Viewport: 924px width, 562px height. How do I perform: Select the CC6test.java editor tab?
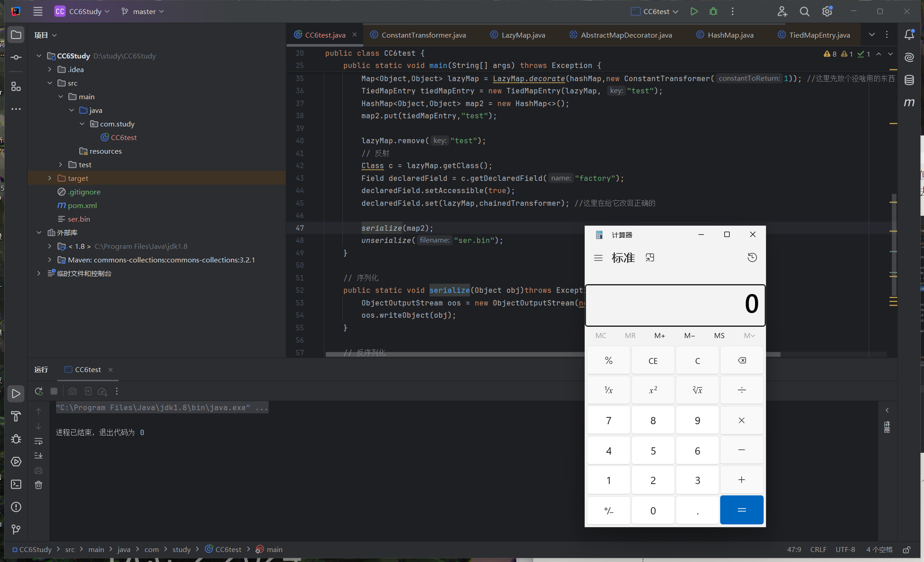coord(323,35)
